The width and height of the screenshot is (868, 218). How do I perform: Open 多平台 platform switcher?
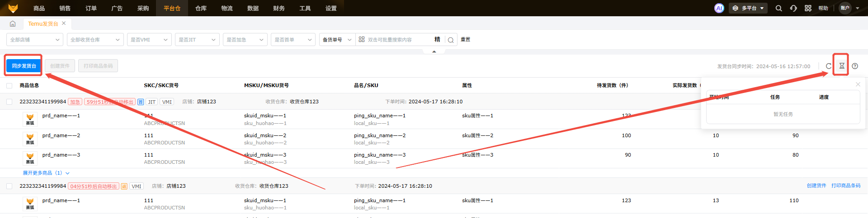click(748, 8)
